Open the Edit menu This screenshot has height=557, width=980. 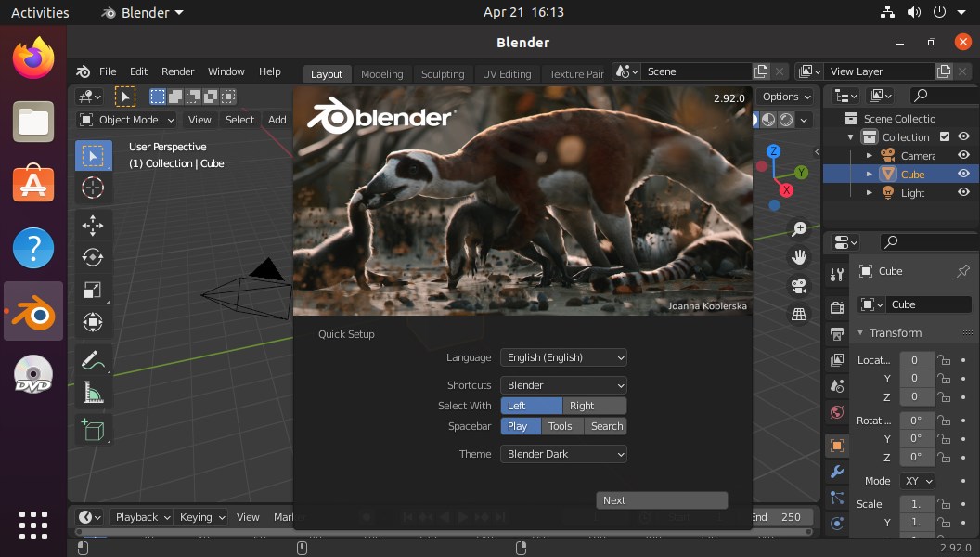click(x=138, y=71)
